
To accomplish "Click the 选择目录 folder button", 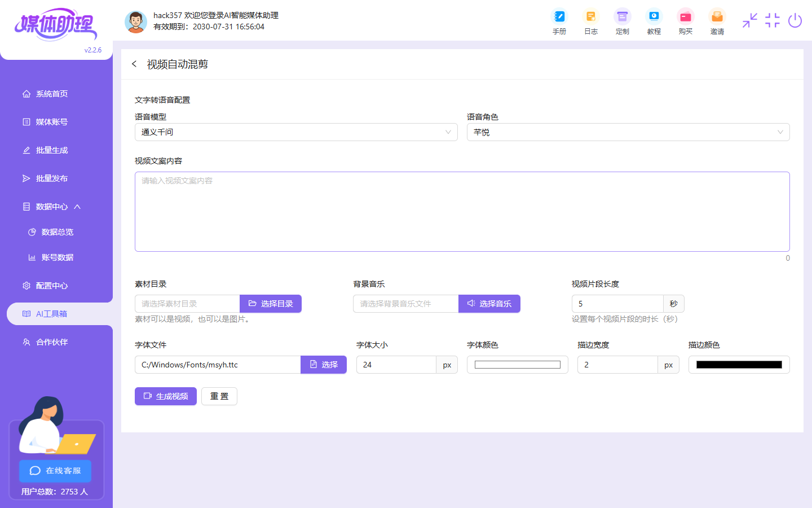I will coord(270,304).
